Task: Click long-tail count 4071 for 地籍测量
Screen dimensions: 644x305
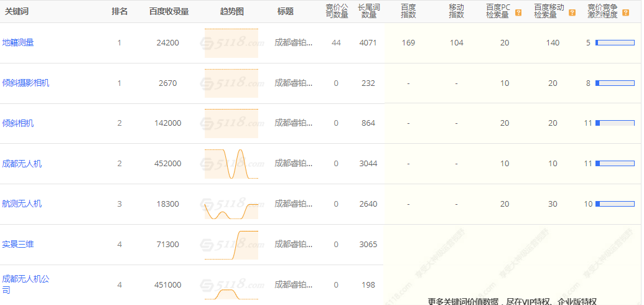Action: [368, 43]
